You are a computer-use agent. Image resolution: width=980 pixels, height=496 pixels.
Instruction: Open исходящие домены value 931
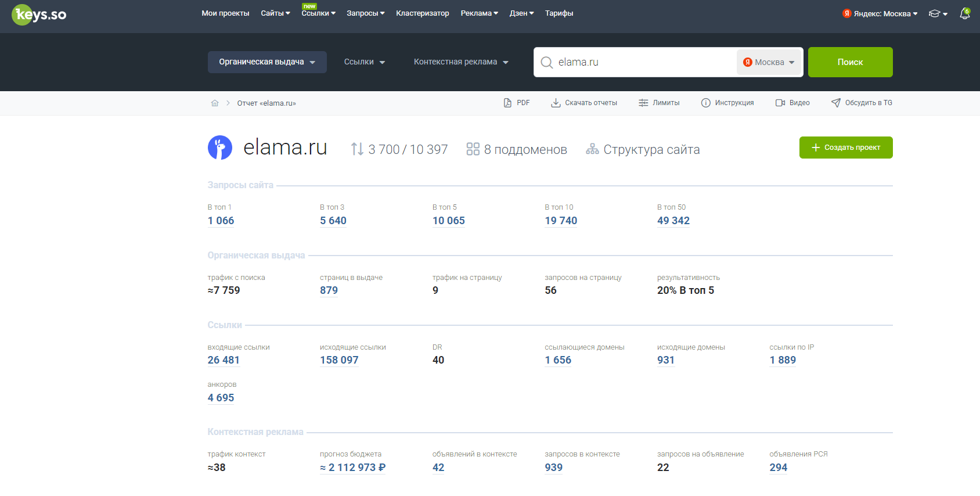(x=666, y=360)
